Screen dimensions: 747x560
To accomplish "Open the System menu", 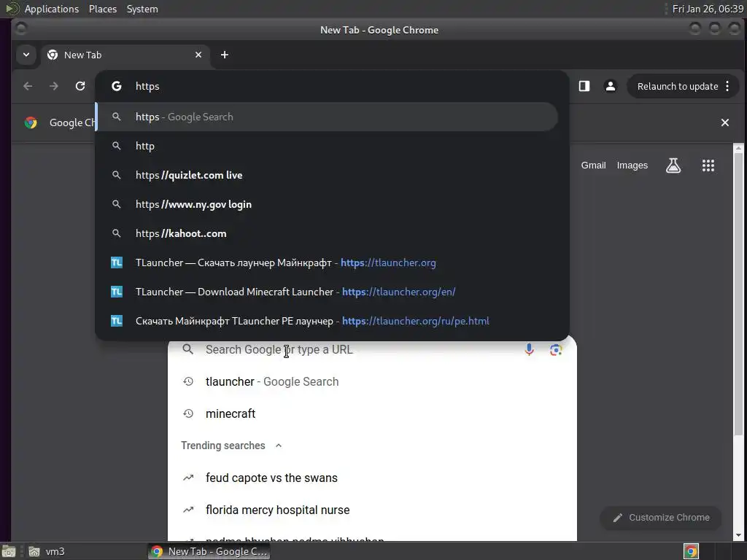I will tap(142, 9).
